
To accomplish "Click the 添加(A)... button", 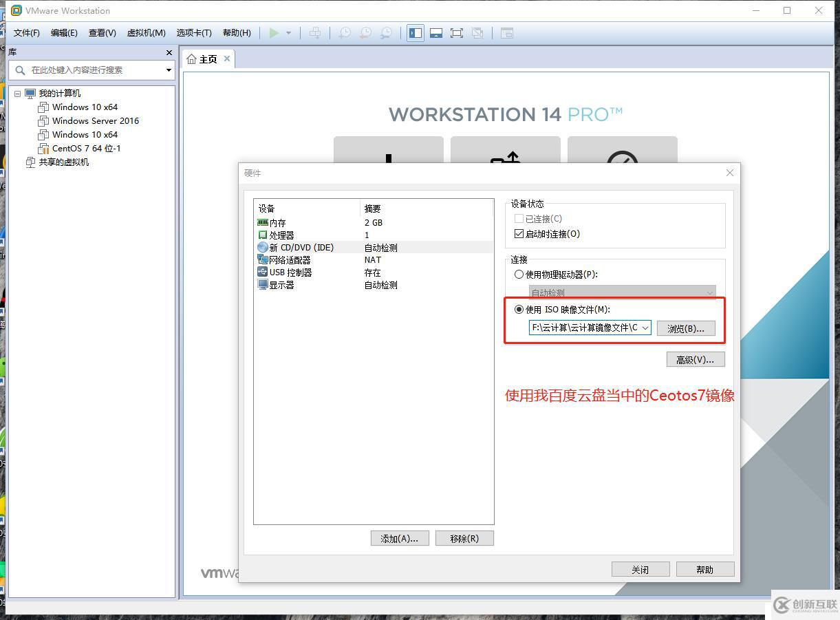I will (400, 538).
